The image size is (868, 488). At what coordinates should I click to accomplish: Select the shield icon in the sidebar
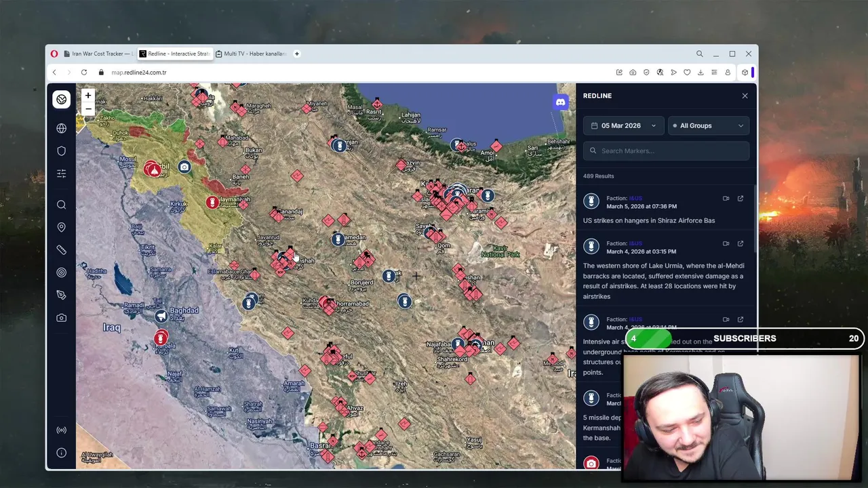(x=61, y=150)
